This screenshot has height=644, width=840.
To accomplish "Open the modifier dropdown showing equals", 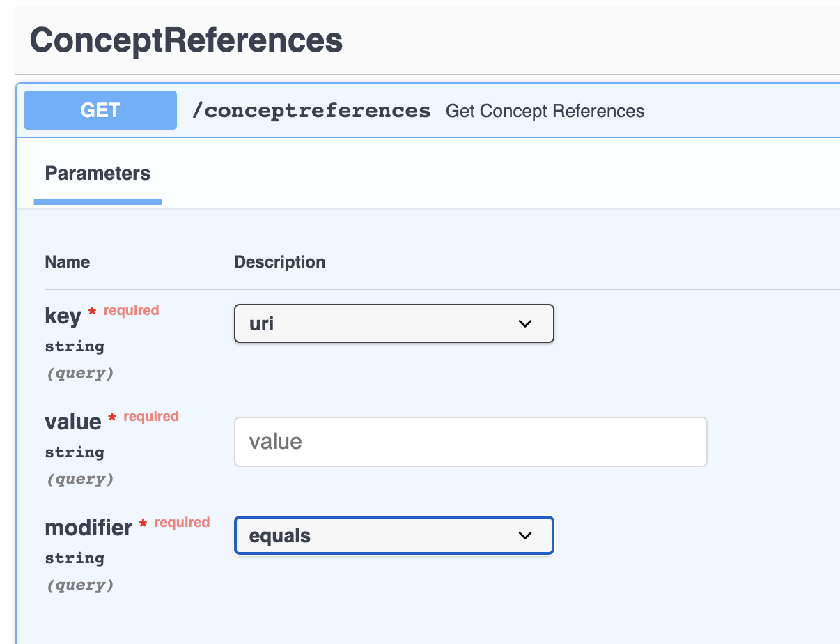I will coord(394,535).
